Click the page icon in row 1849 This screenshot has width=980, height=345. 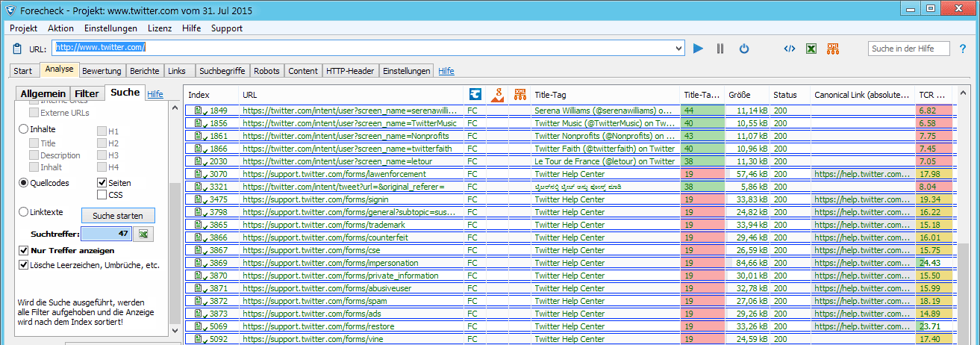(x=199, y=110)
